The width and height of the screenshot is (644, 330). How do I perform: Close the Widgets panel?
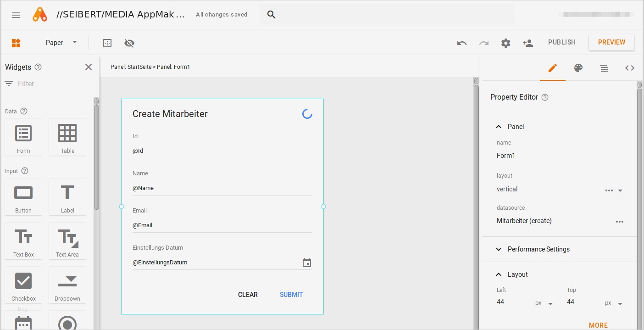point(89,67)
